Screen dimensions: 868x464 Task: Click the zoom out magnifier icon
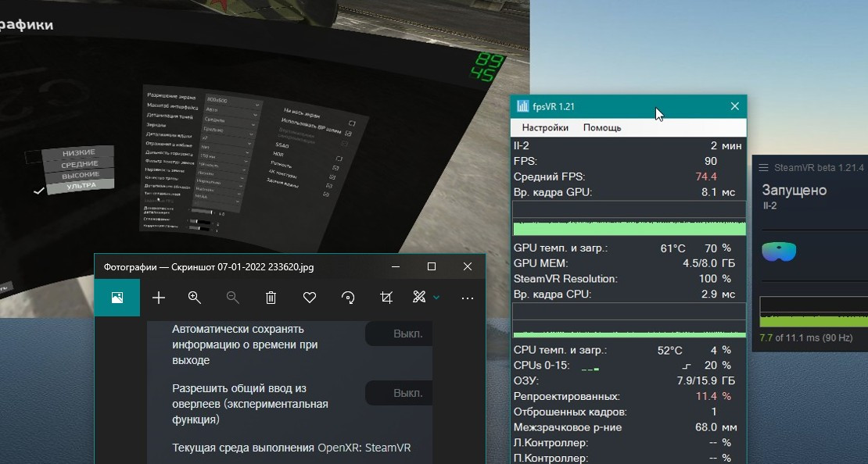(232, 298)
